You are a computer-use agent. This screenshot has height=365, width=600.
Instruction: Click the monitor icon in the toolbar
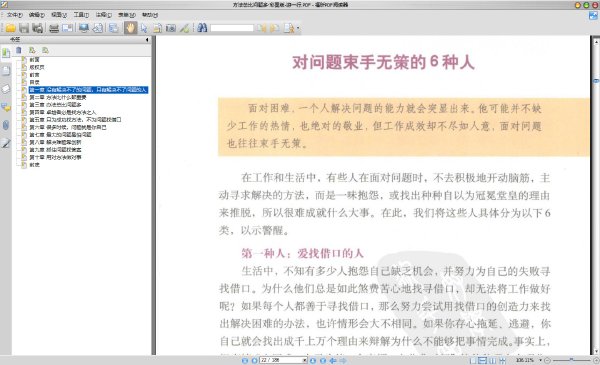click(84, 28)
